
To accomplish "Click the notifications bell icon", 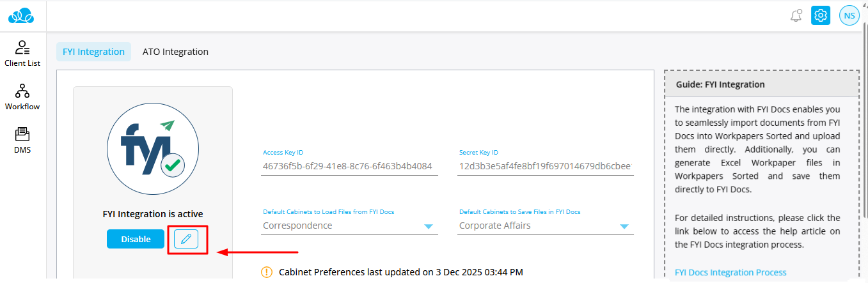I will tap(796, 16).
